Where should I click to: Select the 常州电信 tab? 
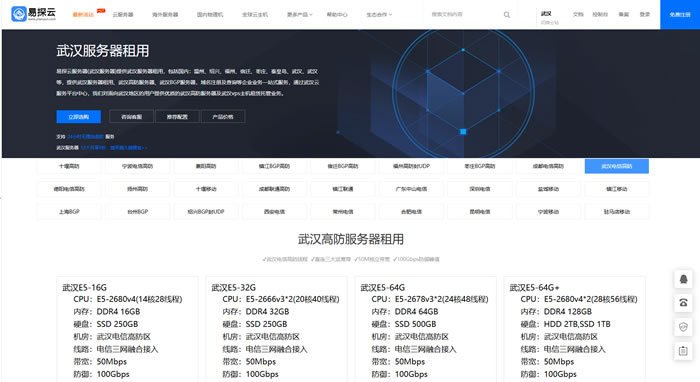tap(343, 212)
